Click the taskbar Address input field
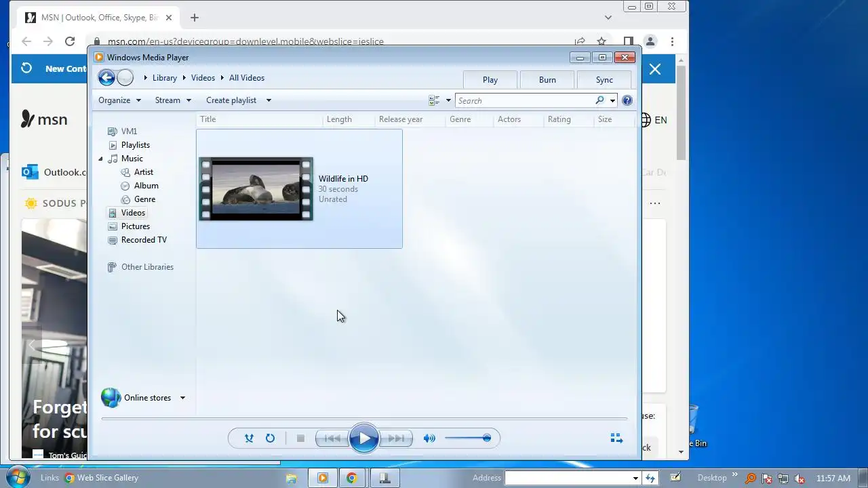The height and width of the screenshot is (488, 868). tap(568, 478)
